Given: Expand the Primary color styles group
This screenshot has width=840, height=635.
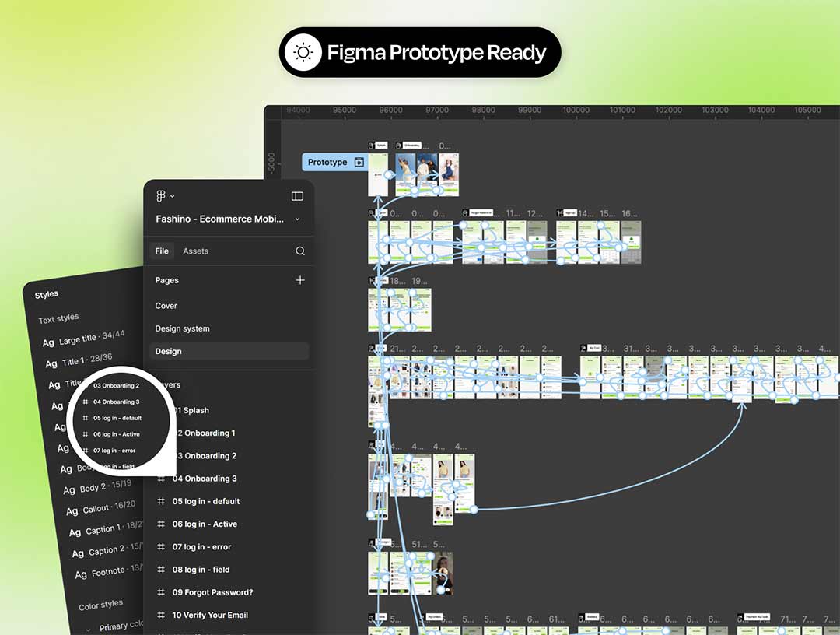Looking at the screenshot, I should pos(89,627).
